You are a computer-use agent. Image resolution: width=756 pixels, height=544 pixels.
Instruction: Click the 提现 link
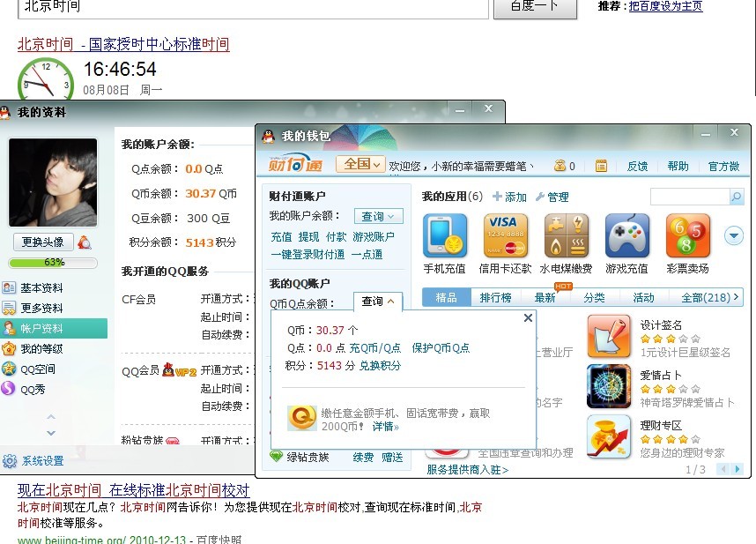tap(309, 237)
